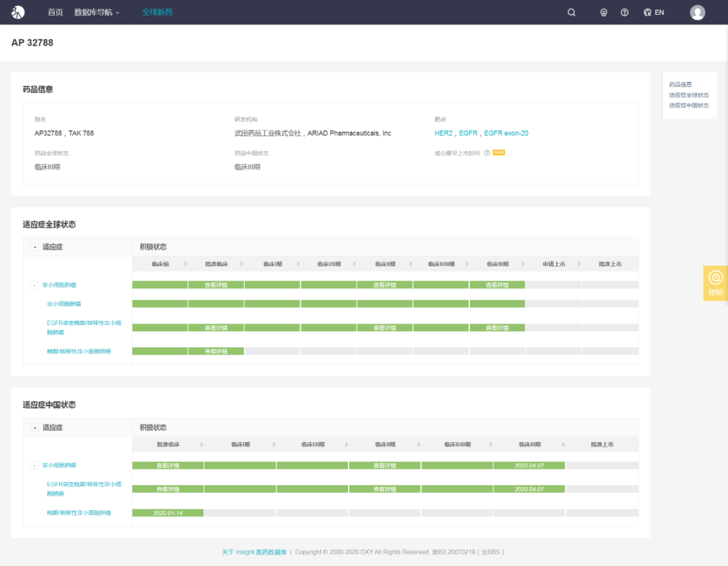Click the 2020-01-14 cell in the China table
Viewport: 728px width, 566px height.
coord(168,513)
